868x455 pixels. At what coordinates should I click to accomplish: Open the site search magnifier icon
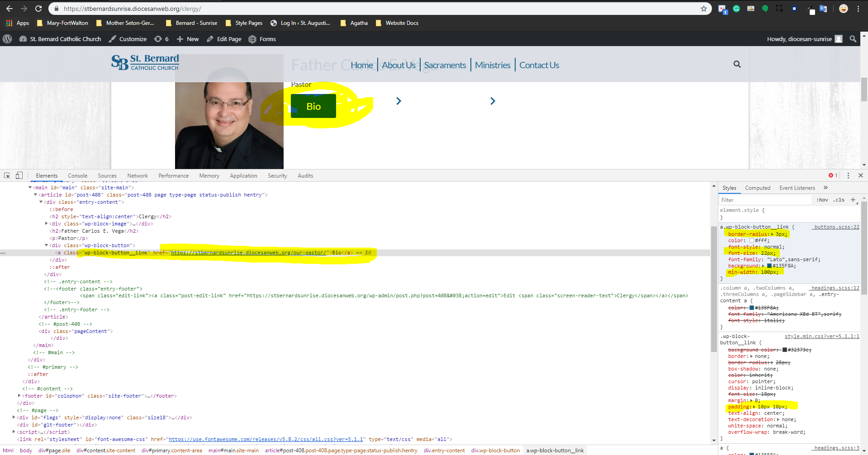tap(737, 65)
